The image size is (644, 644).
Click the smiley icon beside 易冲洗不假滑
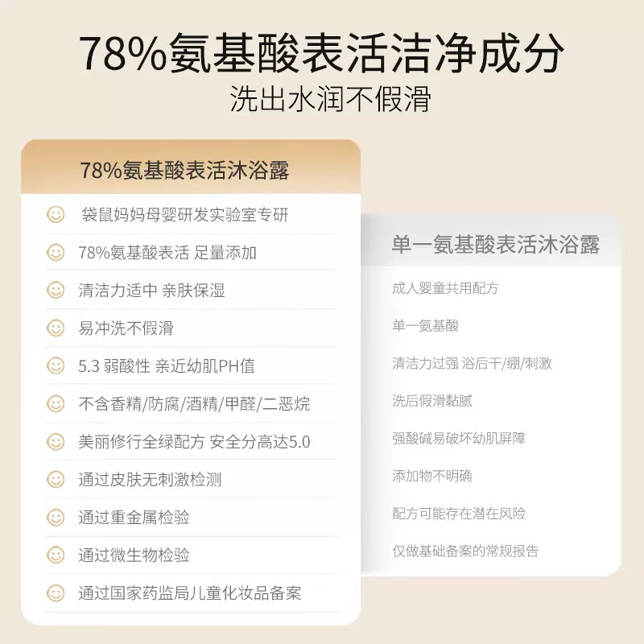click(x=56, y=328)
